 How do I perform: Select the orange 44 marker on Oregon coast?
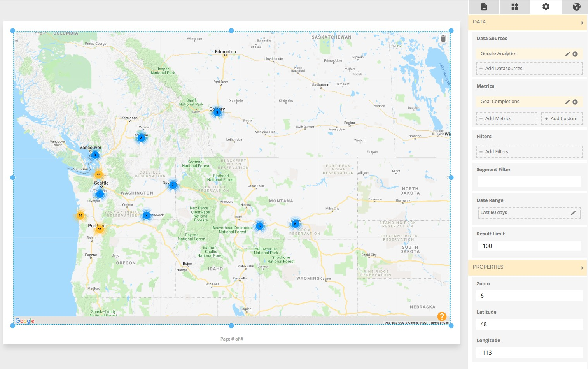80,215
